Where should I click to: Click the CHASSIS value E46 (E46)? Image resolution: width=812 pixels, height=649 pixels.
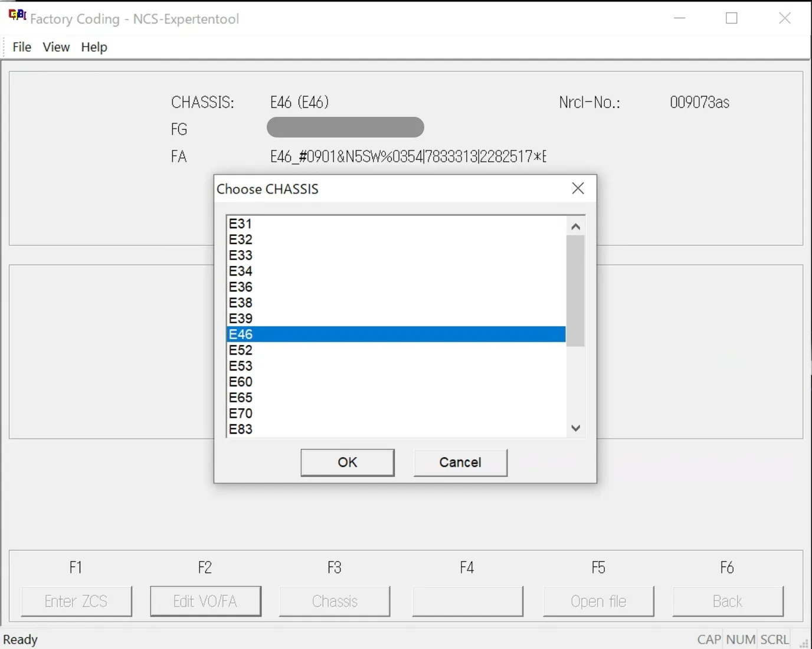(299, 103)
